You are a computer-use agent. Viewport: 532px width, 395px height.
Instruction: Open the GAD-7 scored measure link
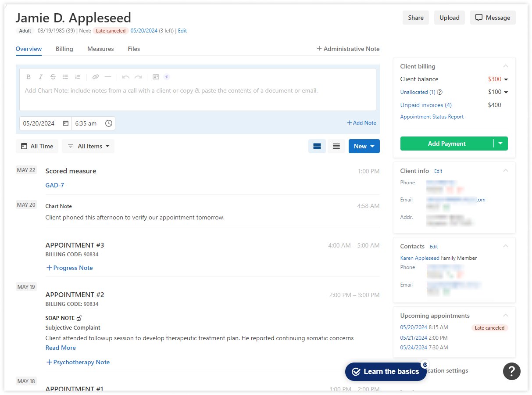(x=55, y=185)
